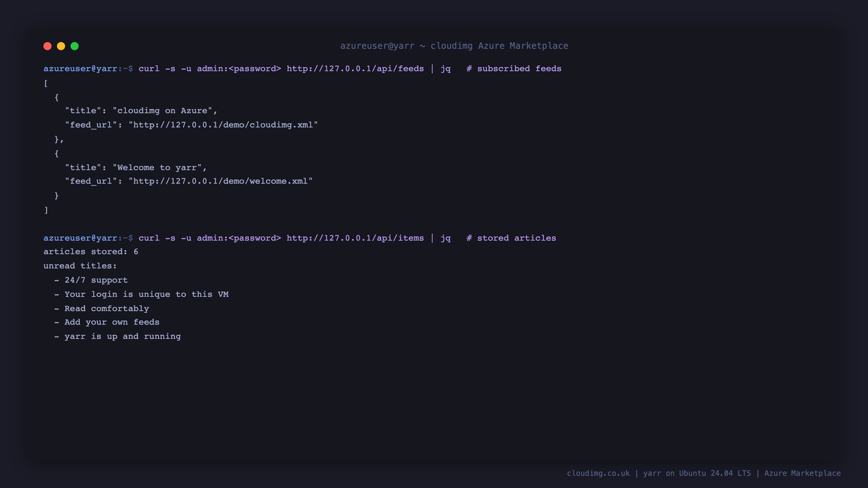This screenshot has height=488, width=868.
Task: Click the "Read comfortably" entry
Action: tap(102, 308)
